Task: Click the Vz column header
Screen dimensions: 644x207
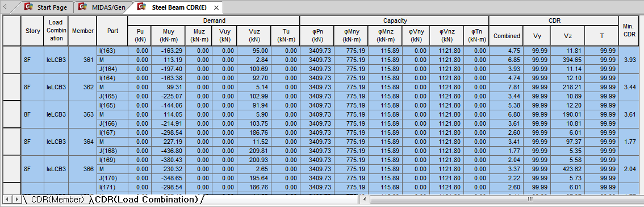Action: pos(567,36)
